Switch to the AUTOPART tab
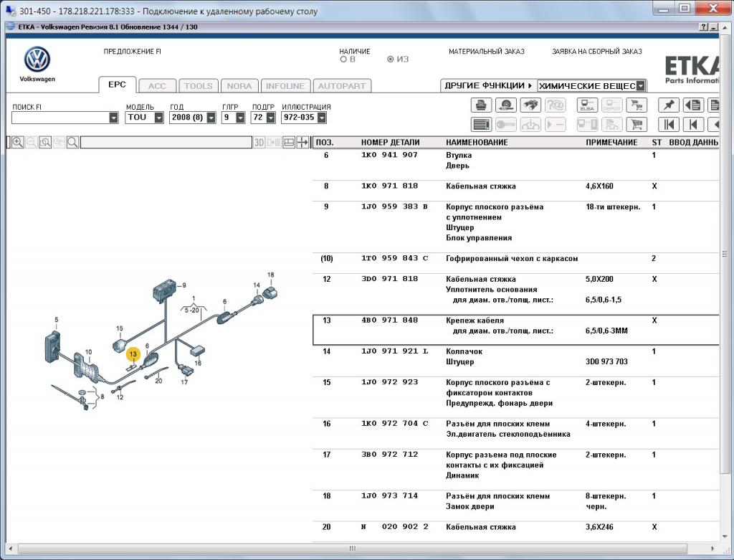The width and height of the screenshot is (734, 560). (342, 86)
